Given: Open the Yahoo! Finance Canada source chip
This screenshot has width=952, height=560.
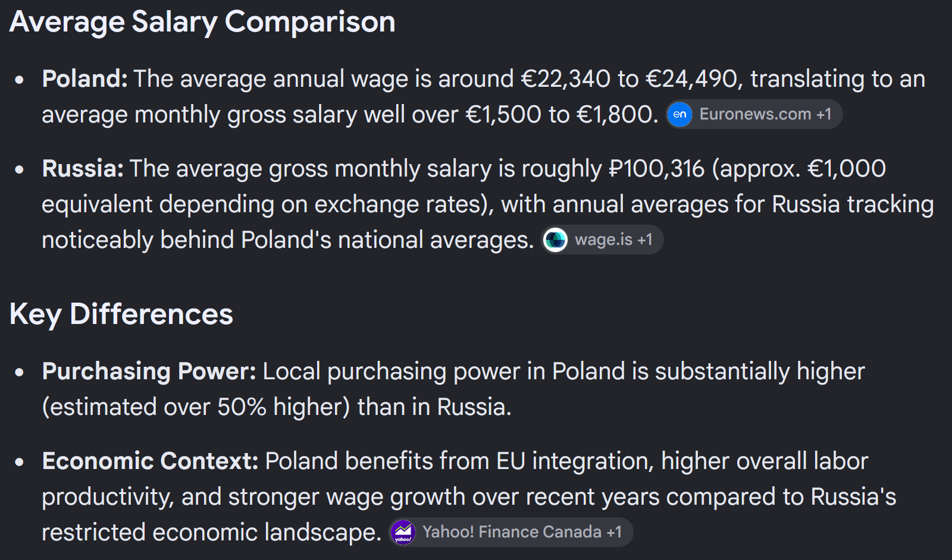Looking at the screenshot, I should point(511,532).
